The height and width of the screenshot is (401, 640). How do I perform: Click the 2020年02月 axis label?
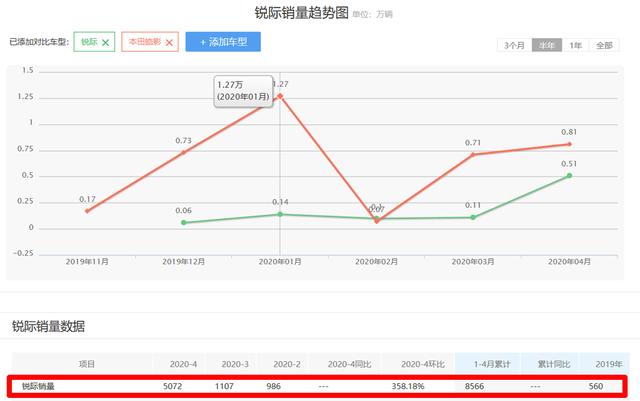(x=376, y=261)
